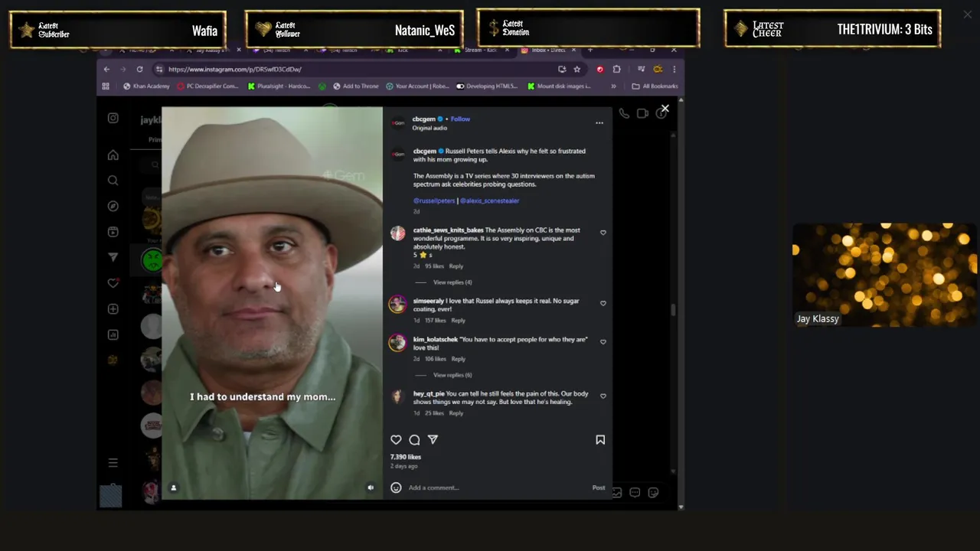The height and width of the screenshot is (551, 980).
Task: Like hey_qt_pie's comment
Action: pyautogui.click(x=603, y=396)
